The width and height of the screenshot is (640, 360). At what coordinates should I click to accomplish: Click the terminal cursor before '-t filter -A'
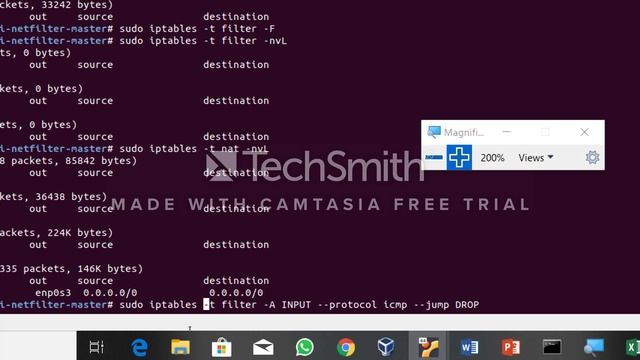pyautogui.click(x=206, y=304)
